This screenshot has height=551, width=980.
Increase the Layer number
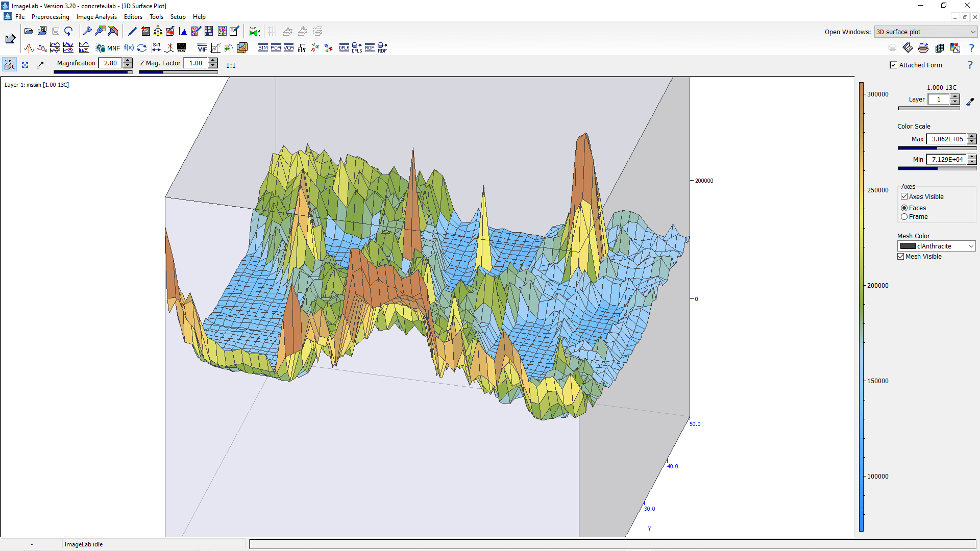click(x=955, y=96)
